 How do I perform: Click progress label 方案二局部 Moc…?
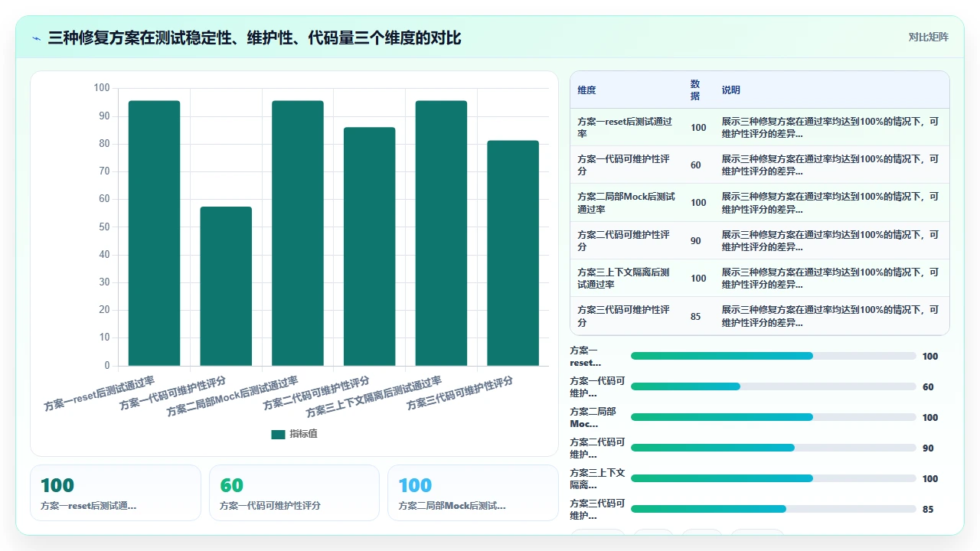(x=593, y=418)
